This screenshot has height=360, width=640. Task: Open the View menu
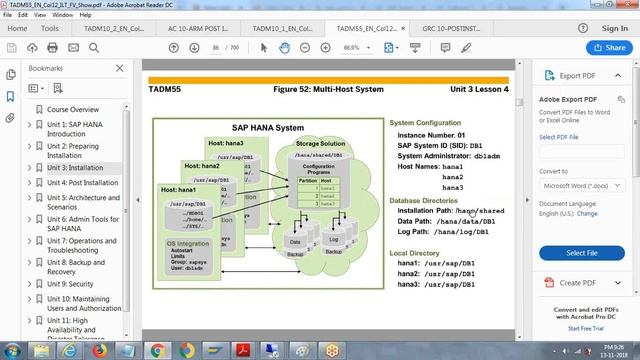(40, 15)
